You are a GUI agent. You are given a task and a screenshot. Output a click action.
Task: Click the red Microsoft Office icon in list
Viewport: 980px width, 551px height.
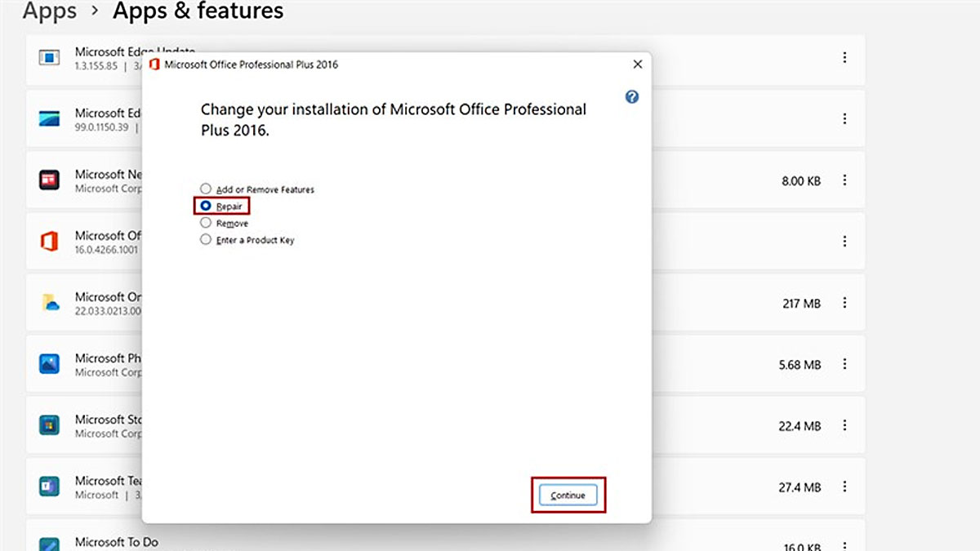(x=50, y=241)
